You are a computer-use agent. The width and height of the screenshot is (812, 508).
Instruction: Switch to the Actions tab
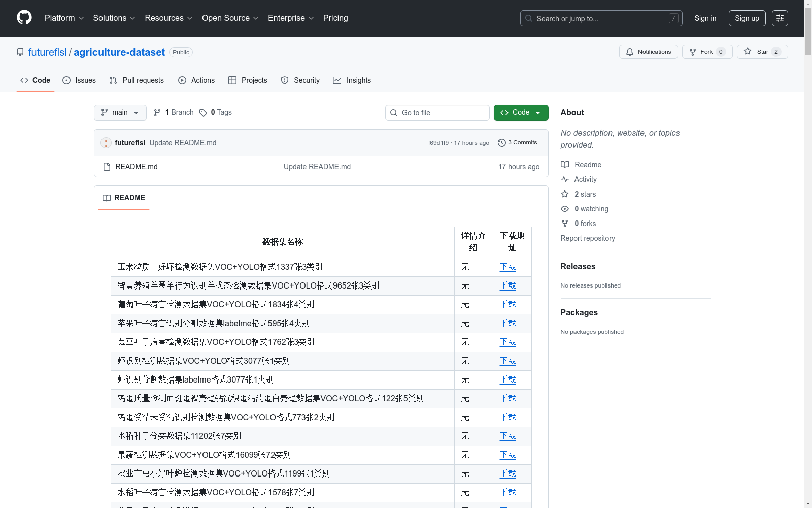(x=196, y=80)
